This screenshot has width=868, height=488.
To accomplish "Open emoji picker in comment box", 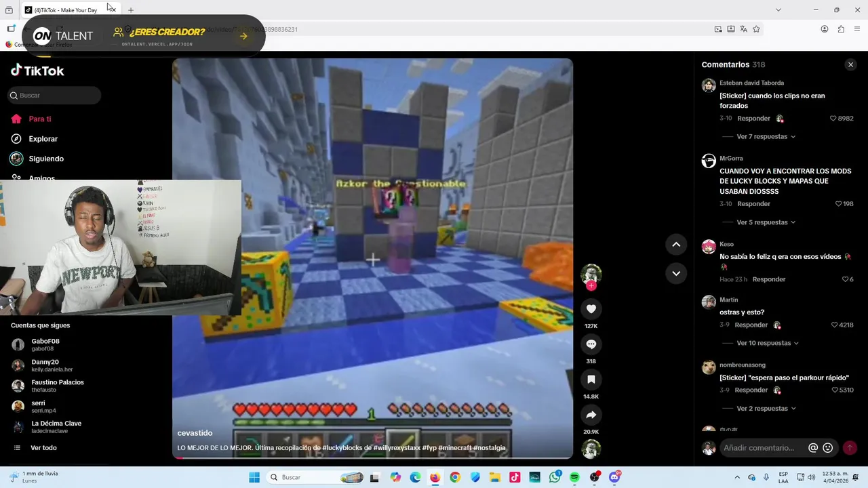I will [827, 448].
